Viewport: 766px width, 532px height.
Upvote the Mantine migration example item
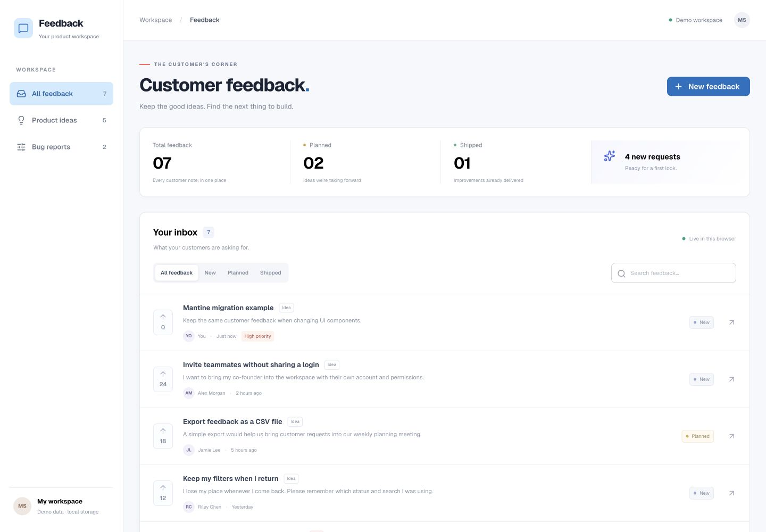tap(163, 322)
